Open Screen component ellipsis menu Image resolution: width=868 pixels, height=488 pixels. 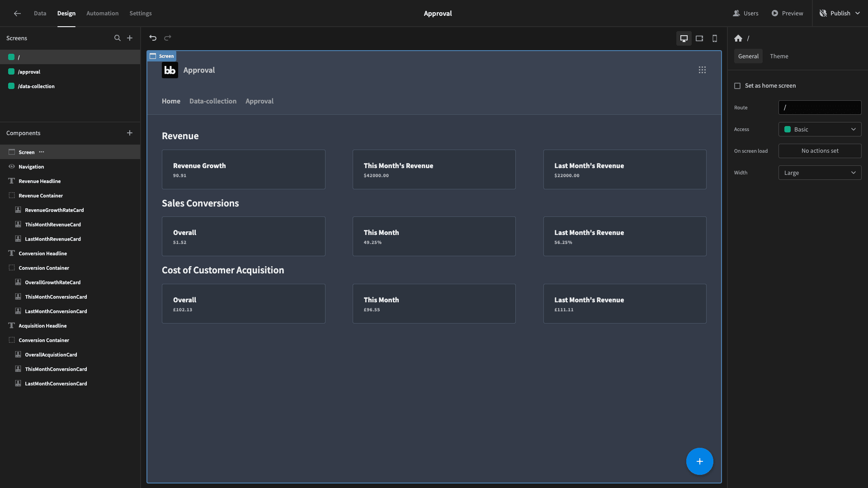[x=42, y=152]
